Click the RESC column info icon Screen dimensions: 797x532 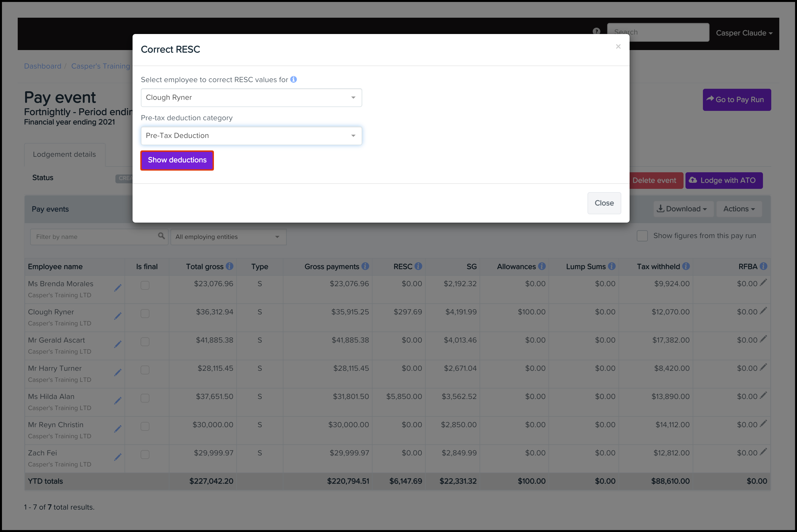(x=418, y=266)
